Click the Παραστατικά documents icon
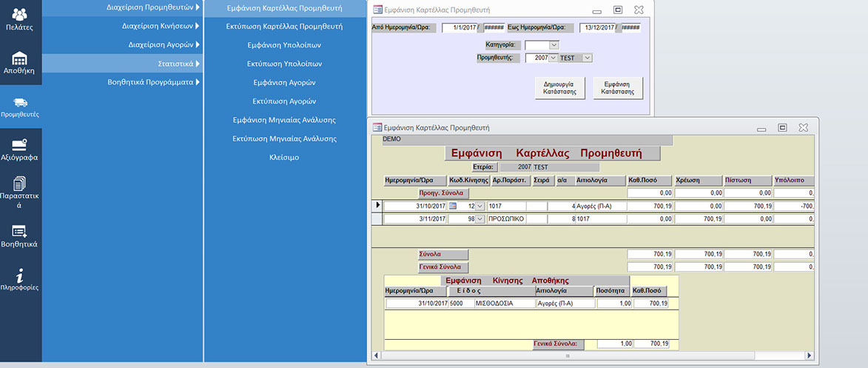868x368 pixels. point(20,192)
